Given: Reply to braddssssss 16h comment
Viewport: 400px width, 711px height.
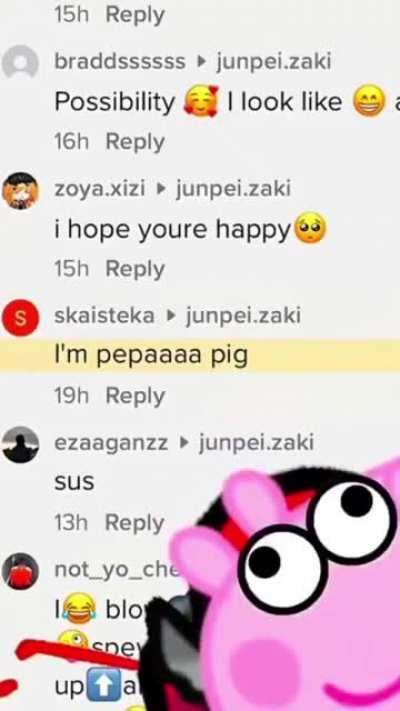Looking at the screenshot, I should point(135,143).
